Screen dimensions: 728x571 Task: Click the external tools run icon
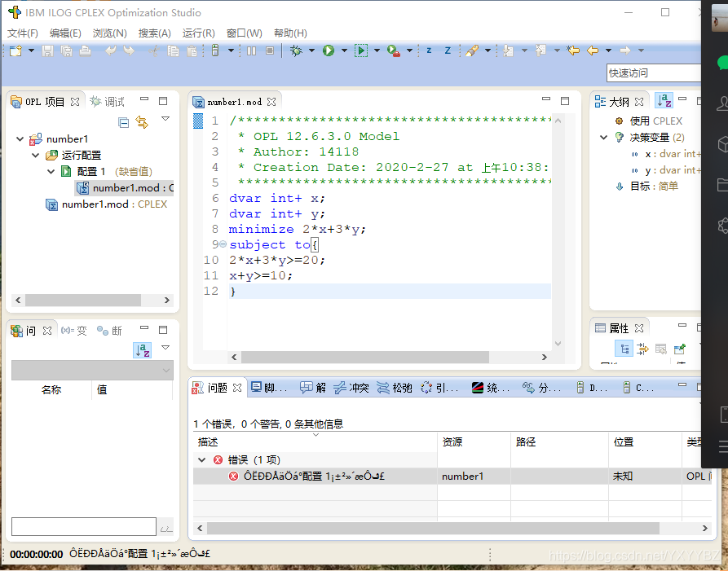click(x=393, y=51)
